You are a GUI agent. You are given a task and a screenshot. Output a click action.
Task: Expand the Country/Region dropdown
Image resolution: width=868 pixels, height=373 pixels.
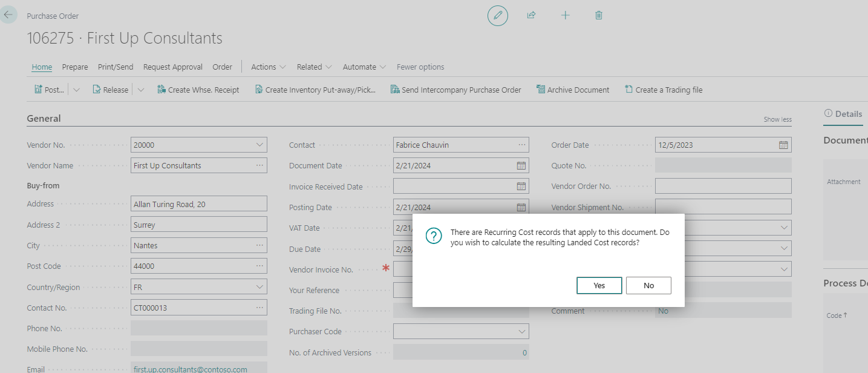259,287
